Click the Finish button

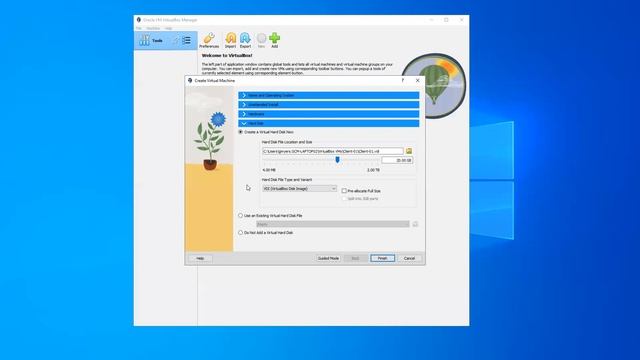pyautogui.click(x=382, y=258)
